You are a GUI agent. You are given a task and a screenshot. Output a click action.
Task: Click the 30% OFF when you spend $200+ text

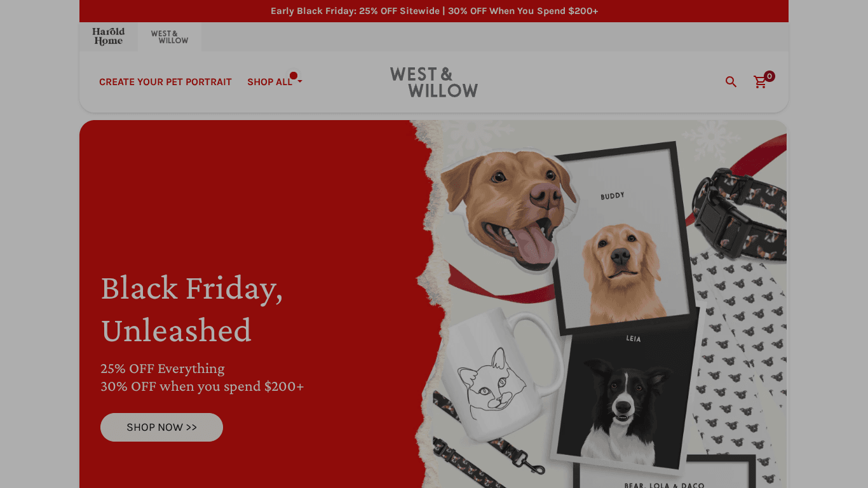(202, 386)
